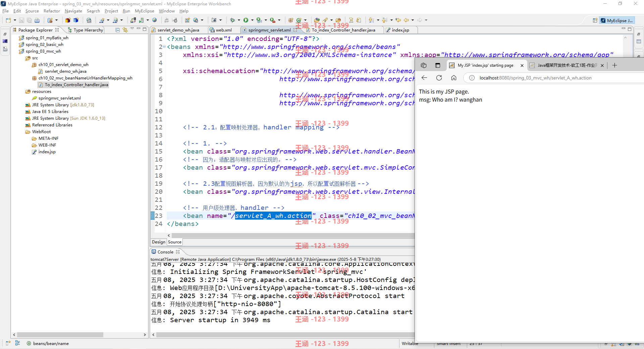Screen dimensions: 644x349
Task: Open the New wizard dropdown arrow
Action: [15, 20]
